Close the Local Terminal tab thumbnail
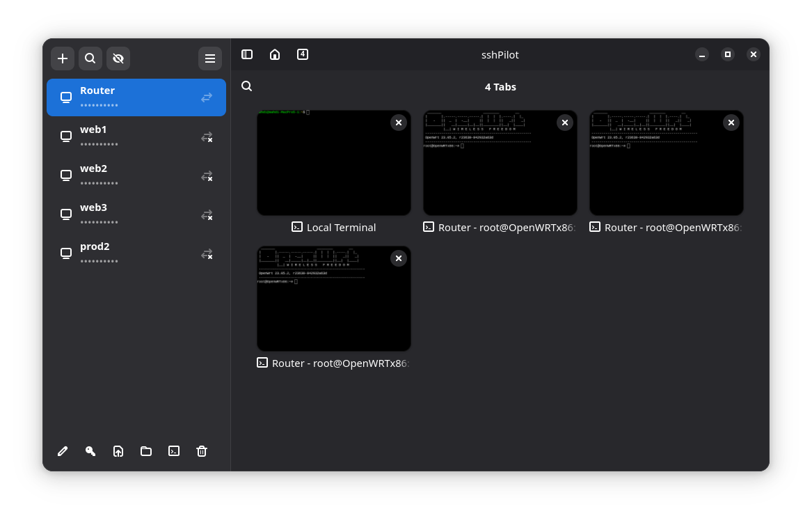 (x=398, y=123)
